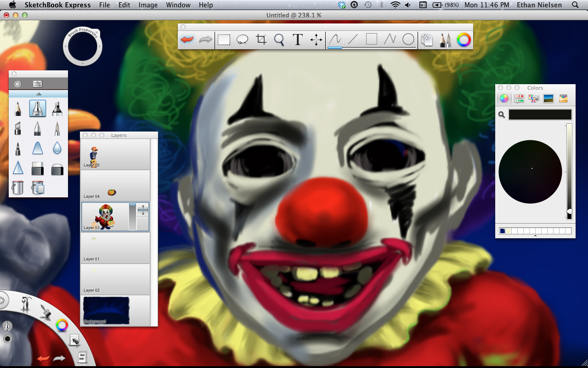The image size is (588, 368).
Task: Activate the Zoom magnifier tool
Action: (x=279, y=40)
